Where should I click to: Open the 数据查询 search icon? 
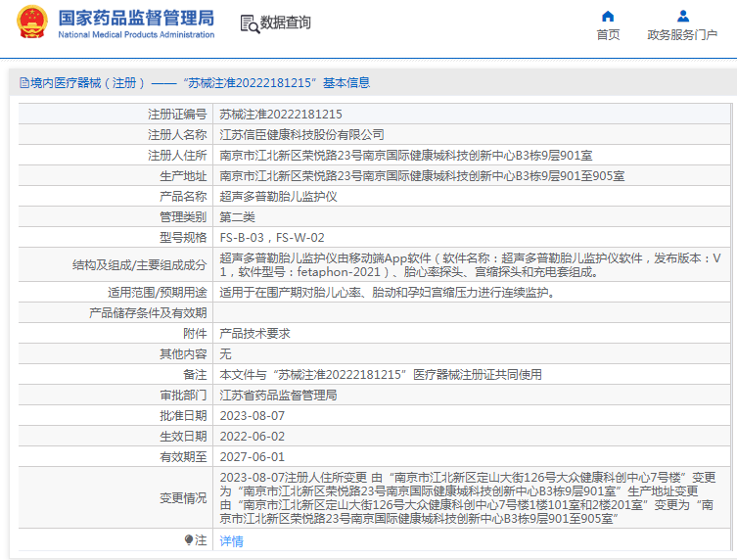click(250, 23)
